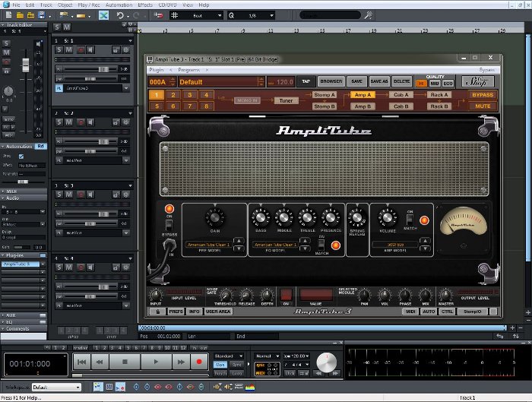The image size is (532, 402).
Task: Adjust the Track Editor channel volume fader
Action: tap(26, 65)
